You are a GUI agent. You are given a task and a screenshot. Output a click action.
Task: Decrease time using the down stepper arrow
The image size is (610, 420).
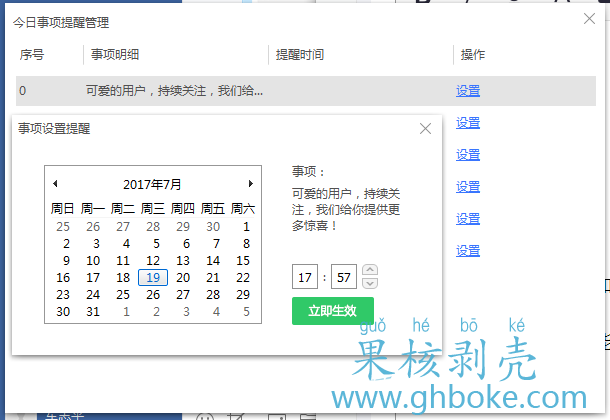coord(370,282)
